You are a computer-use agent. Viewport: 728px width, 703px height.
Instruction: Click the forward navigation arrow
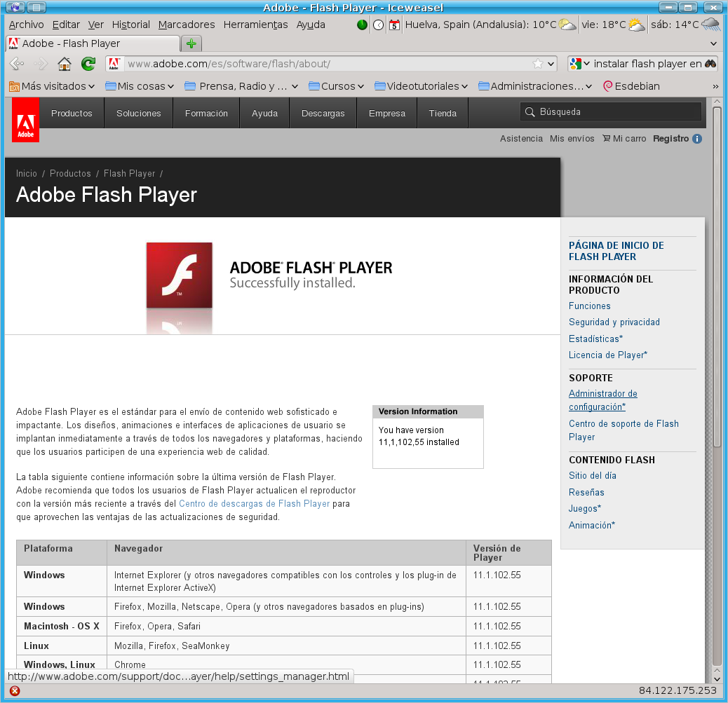tap(41, 64)
